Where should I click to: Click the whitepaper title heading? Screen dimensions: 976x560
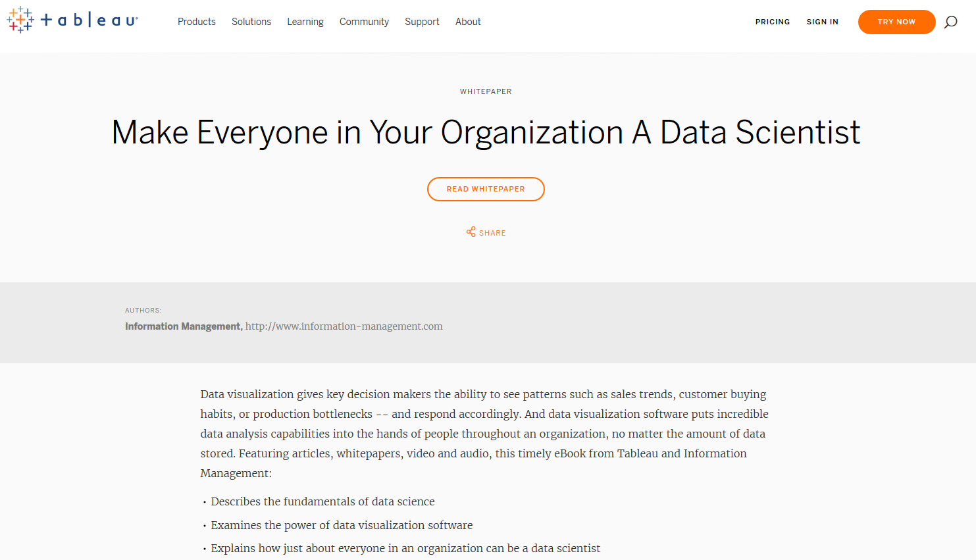coord(486,132)
